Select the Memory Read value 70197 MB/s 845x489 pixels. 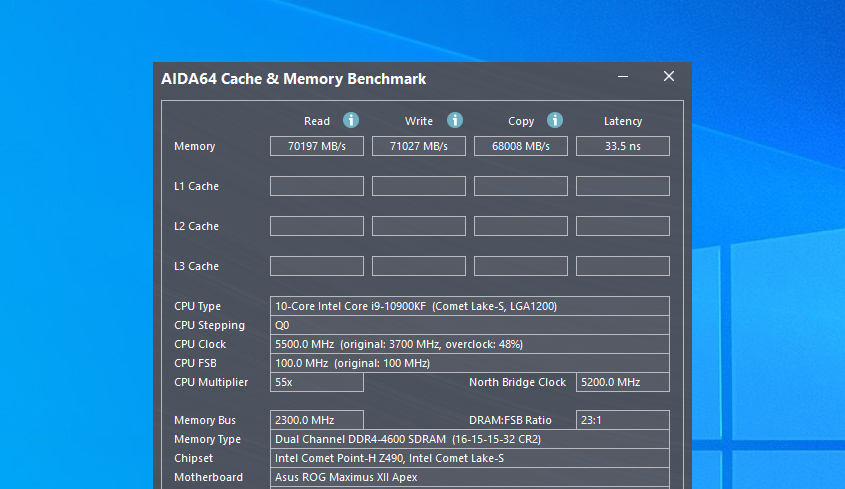[x=317, y=146]
